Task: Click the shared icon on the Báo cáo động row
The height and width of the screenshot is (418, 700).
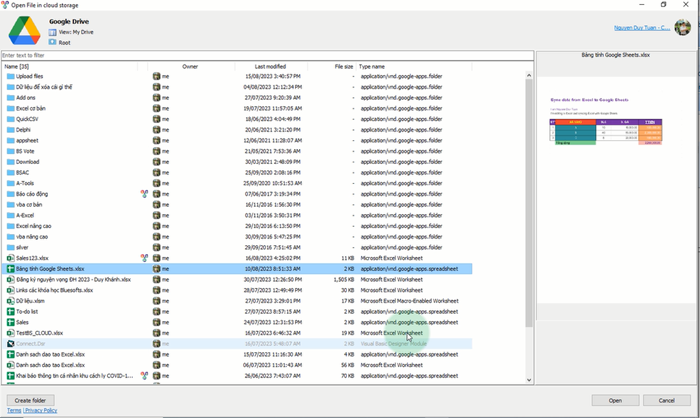Action: 144,194
